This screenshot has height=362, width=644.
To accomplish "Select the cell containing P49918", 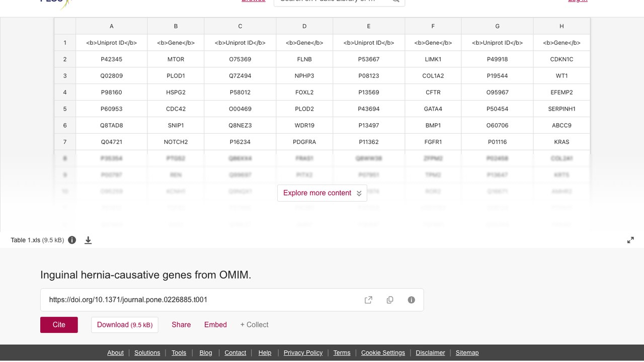I will (x=497, y=59).
